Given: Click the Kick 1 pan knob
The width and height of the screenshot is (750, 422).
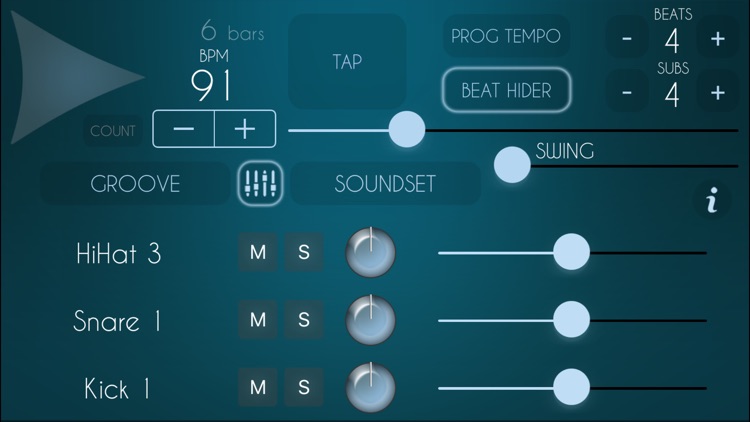Looking at the screenshot, I should 371,387.
